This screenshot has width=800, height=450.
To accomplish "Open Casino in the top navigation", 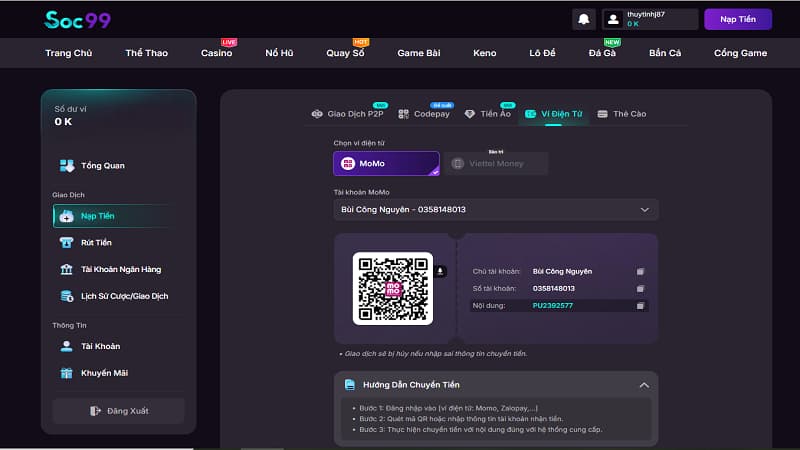I will [216, 52].
